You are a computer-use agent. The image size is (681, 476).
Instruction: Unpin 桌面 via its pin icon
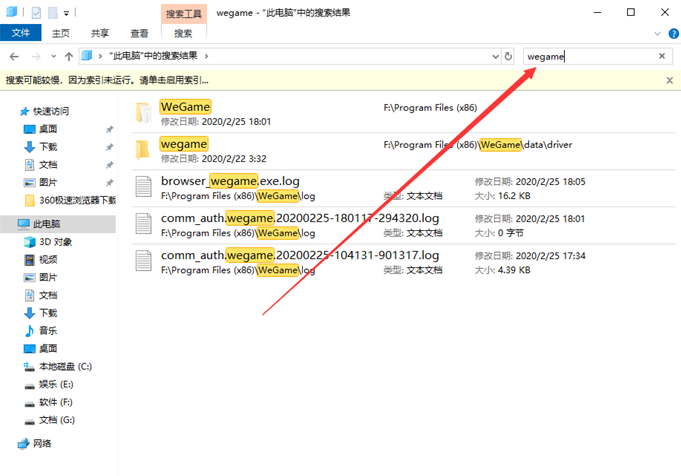109,129
